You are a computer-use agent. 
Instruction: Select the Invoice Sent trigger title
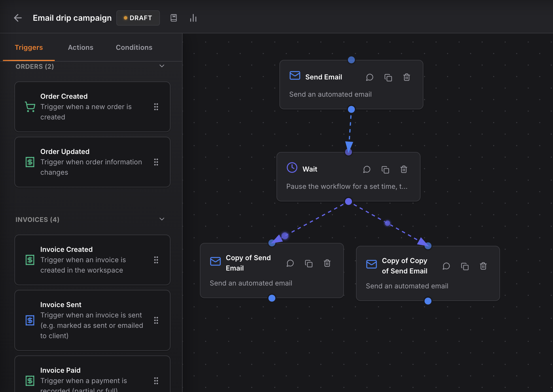[61, 305]
